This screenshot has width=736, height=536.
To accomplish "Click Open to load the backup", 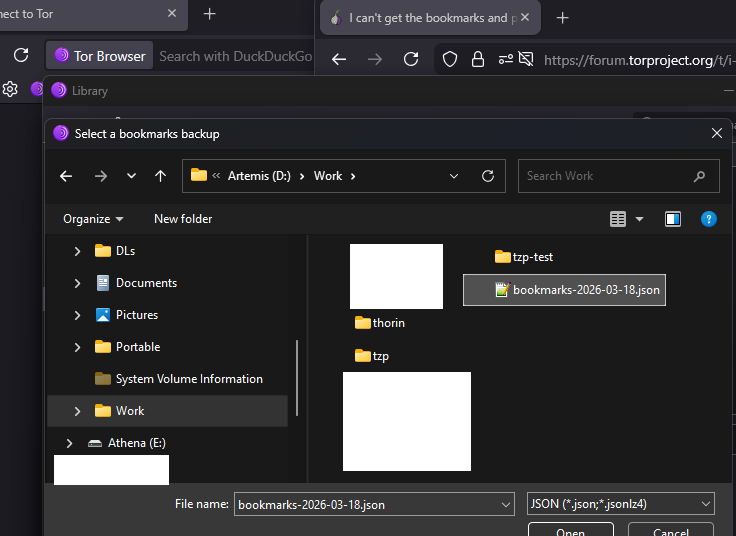I will coord(571,529).
